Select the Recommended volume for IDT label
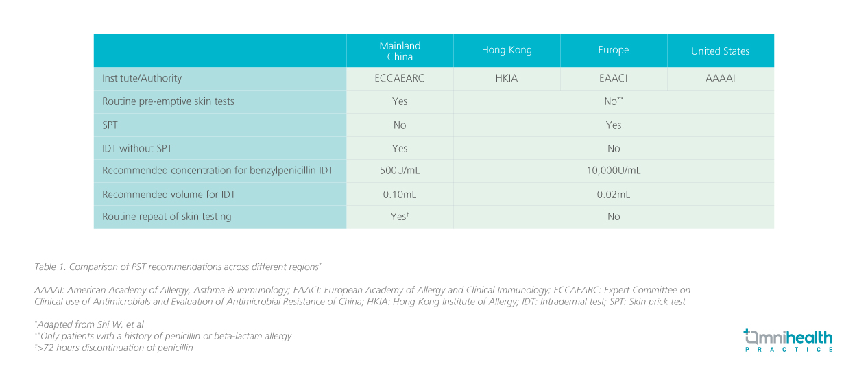This screenshot has width=868, height=384. pyautogui.click(x=169, y=194)
